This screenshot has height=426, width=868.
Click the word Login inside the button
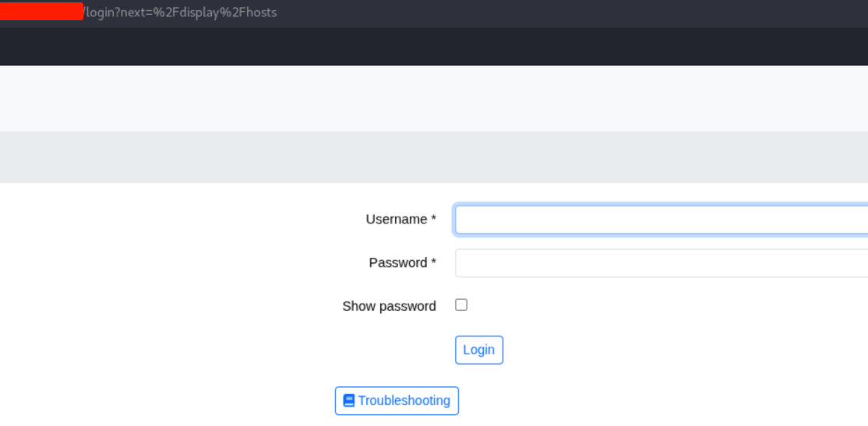click(478, 350)
